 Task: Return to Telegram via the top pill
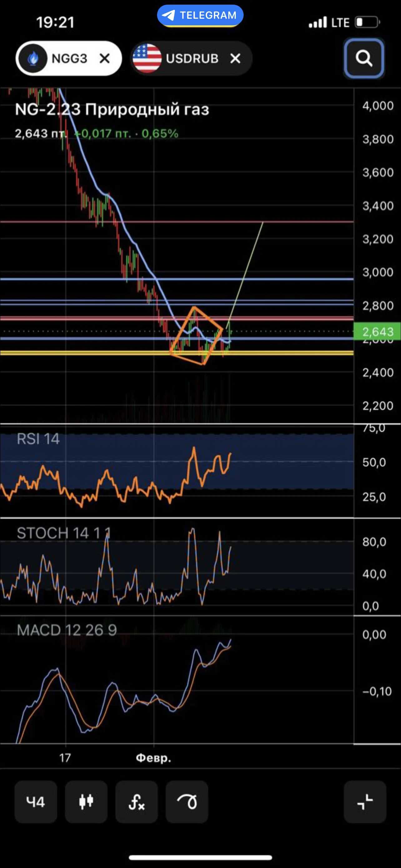[200, 16]
